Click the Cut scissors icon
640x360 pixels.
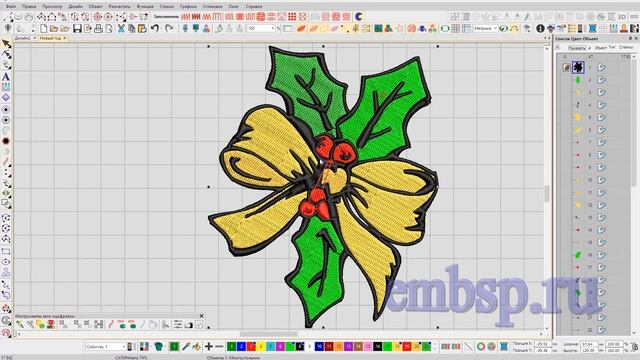(121, 29)
